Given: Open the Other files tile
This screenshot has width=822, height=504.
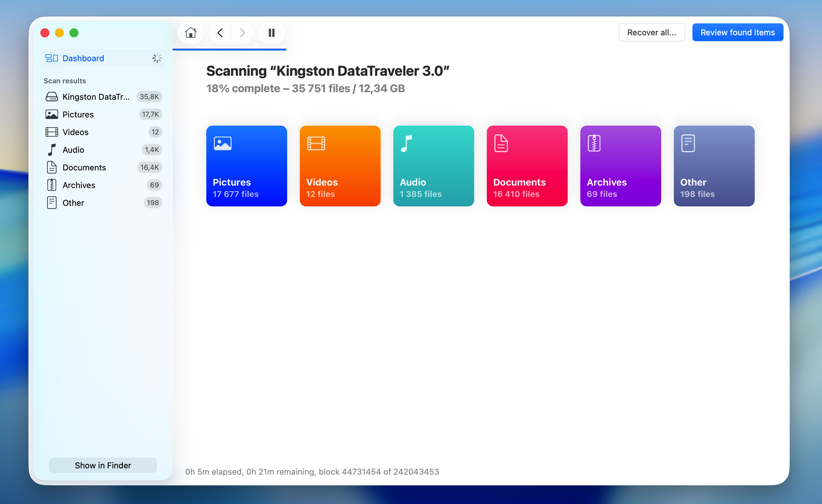Looking at the screenshot, I should pos(714,166).
